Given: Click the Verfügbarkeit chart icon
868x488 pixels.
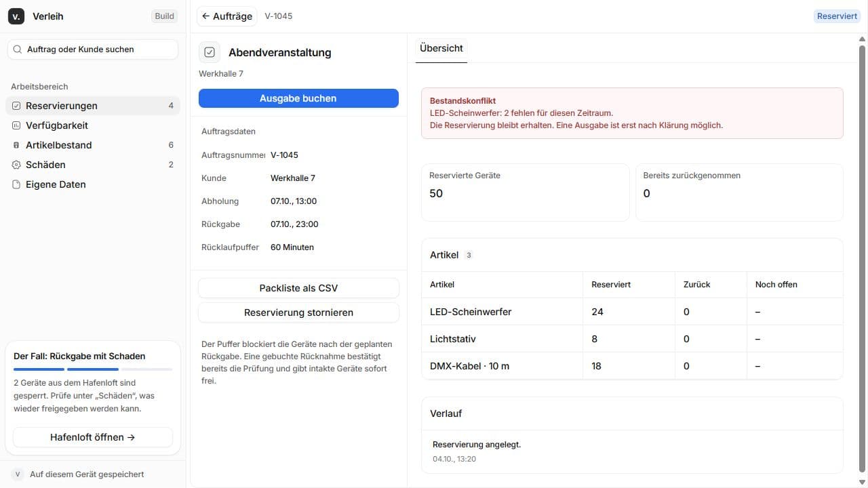Looking at the screenshot, I should [x=16, y=125].
